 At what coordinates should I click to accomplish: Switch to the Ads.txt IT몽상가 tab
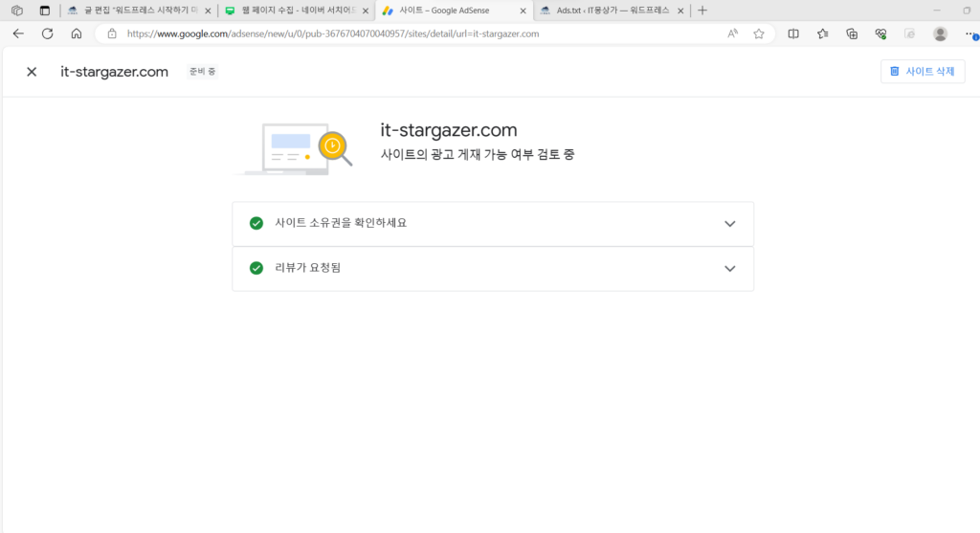[612, 11]
